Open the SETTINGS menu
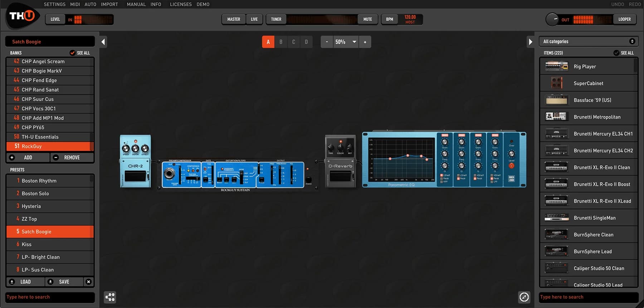Image resolution: width=644 pixels, height=308 pixels. (55, 4)
